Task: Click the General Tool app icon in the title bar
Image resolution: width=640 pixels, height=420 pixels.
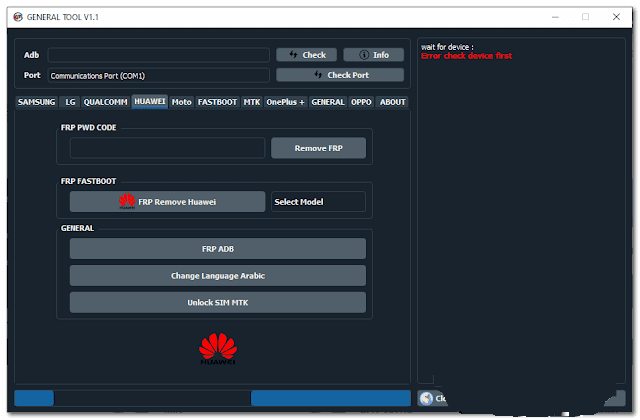Action: click(18, 17)
